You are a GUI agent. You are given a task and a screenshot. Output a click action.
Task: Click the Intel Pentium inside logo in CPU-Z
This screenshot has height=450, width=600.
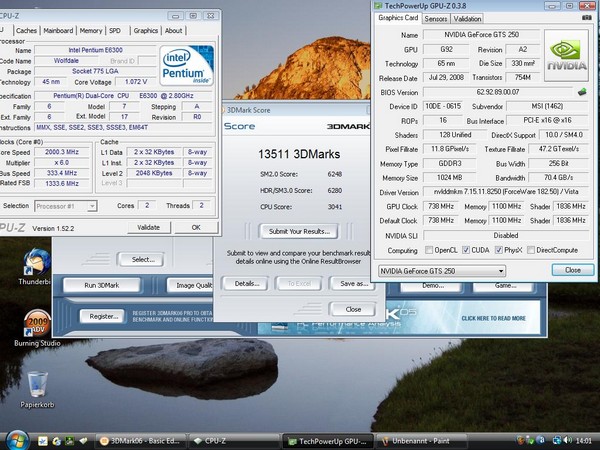tap(186, 65)
